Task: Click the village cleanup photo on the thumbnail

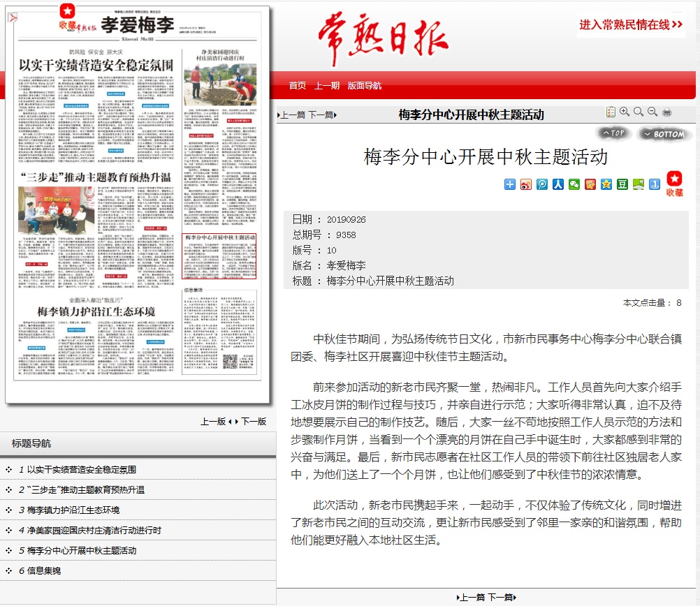Action: (220, 84)
